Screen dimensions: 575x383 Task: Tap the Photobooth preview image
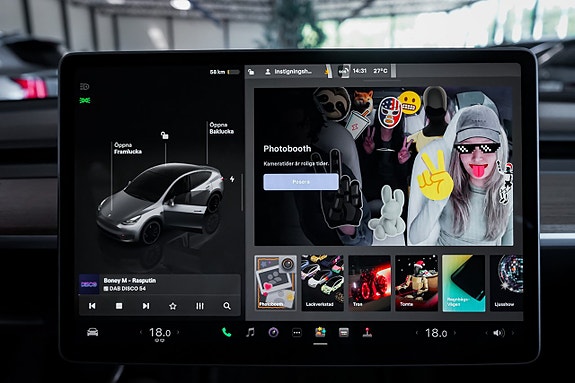pyautogui.click(x=384, y=166)
